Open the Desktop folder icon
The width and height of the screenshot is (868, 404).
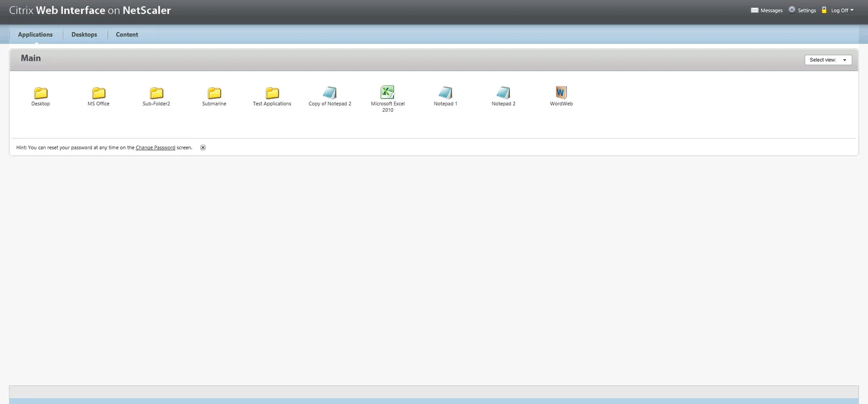click(41, 93)
